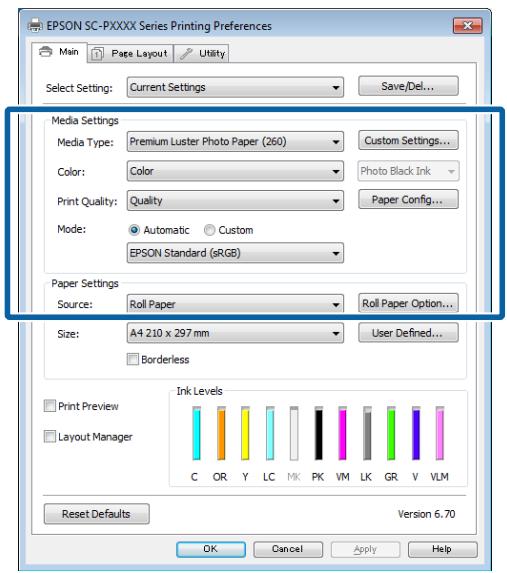This screenshot has width=507, height=573.
Task: Click the Save/Del... button
Action: click(x=408, y=86)
